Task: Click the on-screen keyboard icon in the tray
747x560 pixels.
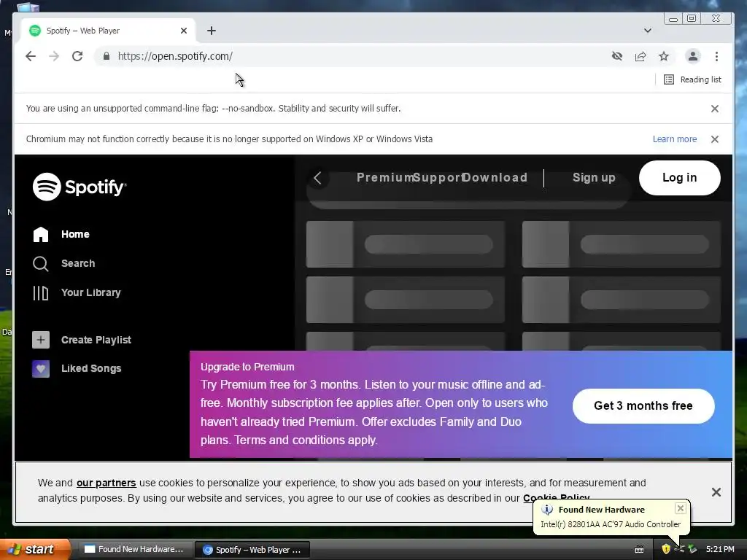Action: 639,550
